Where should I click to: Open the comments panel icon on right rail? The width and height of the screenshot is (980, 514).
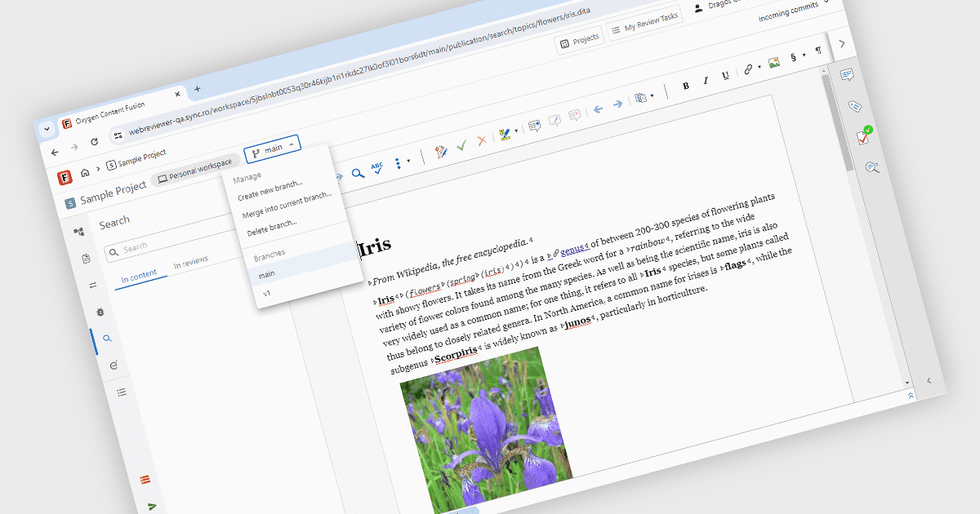848,75
